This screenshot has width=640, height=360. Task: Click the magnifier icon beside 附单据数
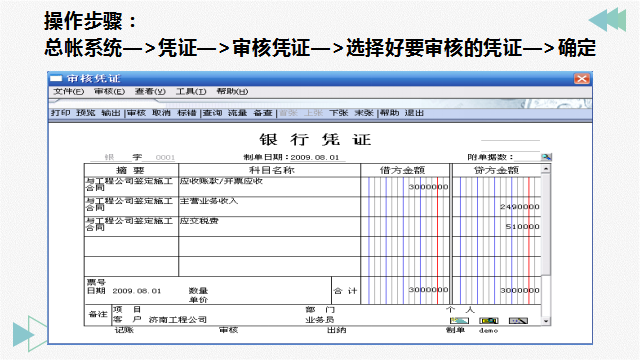tap(546, 157)
